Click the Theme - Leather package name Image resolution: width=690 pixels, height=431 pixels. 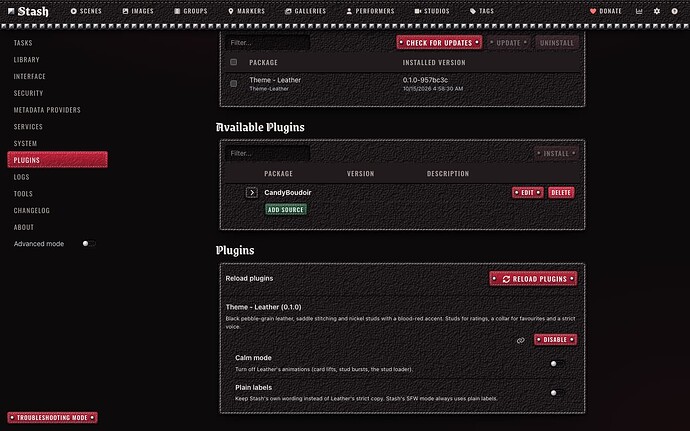click(275, 80)
